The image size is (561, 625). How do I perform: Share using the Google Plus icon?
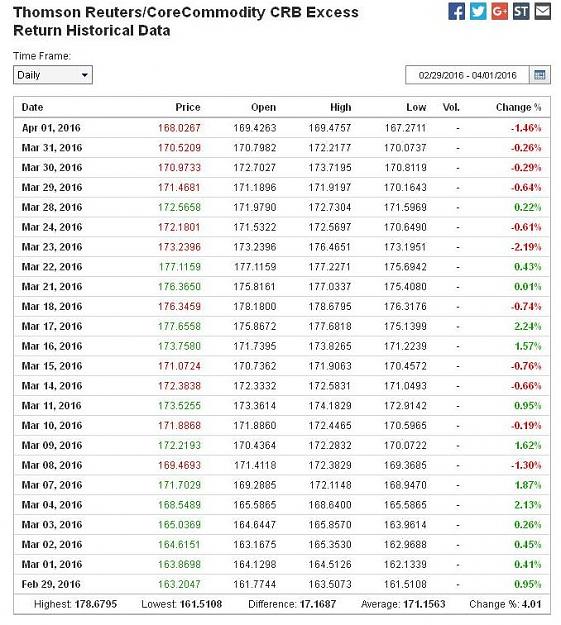point(499,11)
